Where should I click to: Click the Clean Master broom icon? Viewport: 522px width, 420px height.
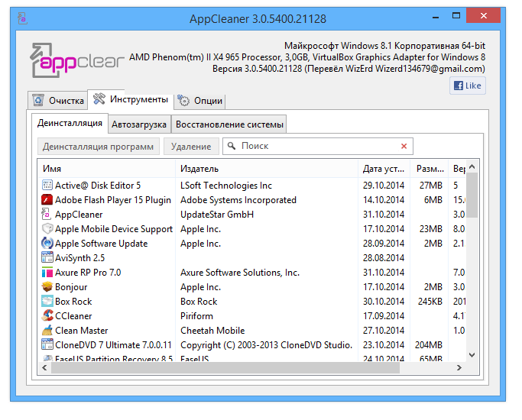[47, 330]
